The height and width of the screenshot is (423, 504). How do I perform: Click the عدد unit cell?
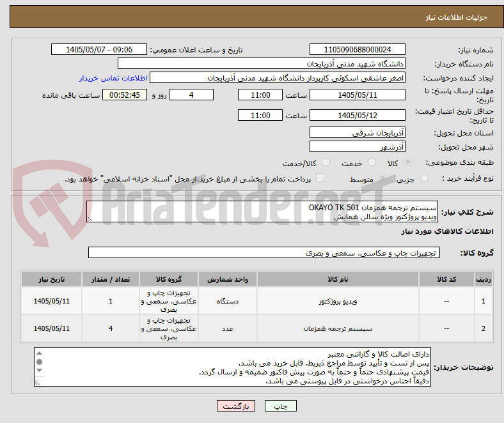[x=228, y=328]
